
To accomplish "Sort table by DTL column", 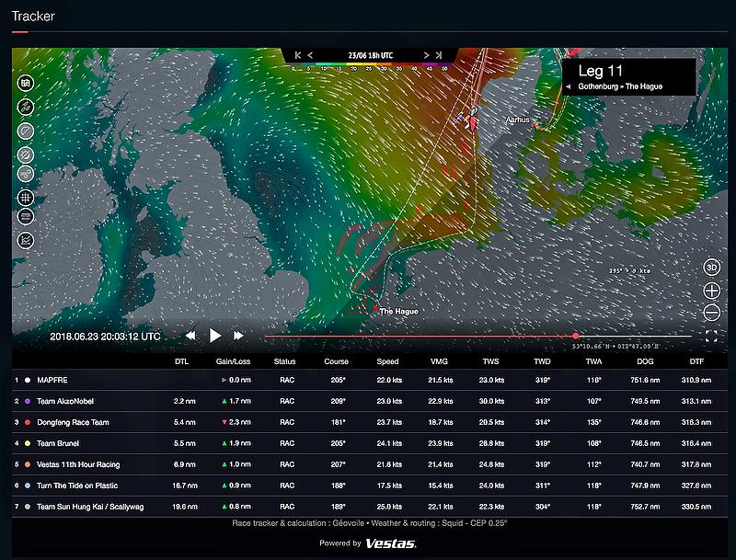I will [x=181, y=361].
